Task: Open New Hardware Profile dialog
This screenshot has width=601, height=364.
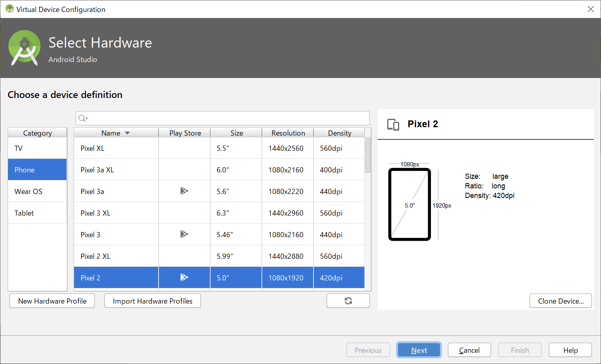Action: tap(52, 301)
